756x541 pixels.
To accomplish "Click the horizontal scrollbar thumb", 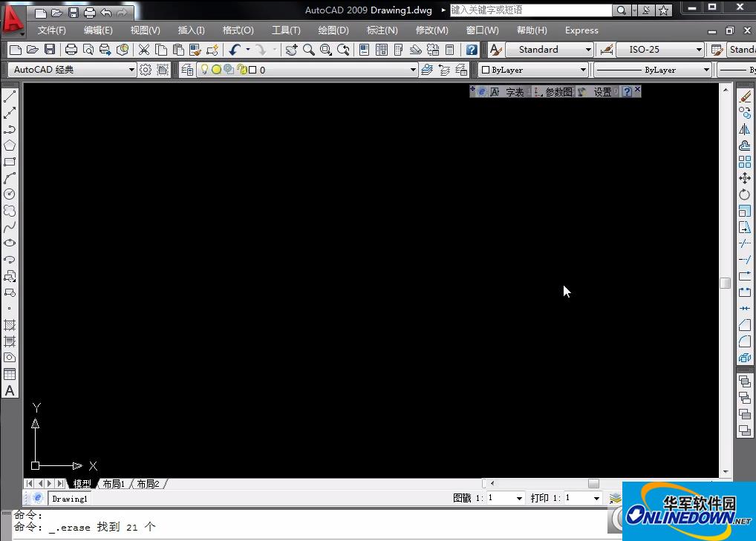I will [593, 483].
